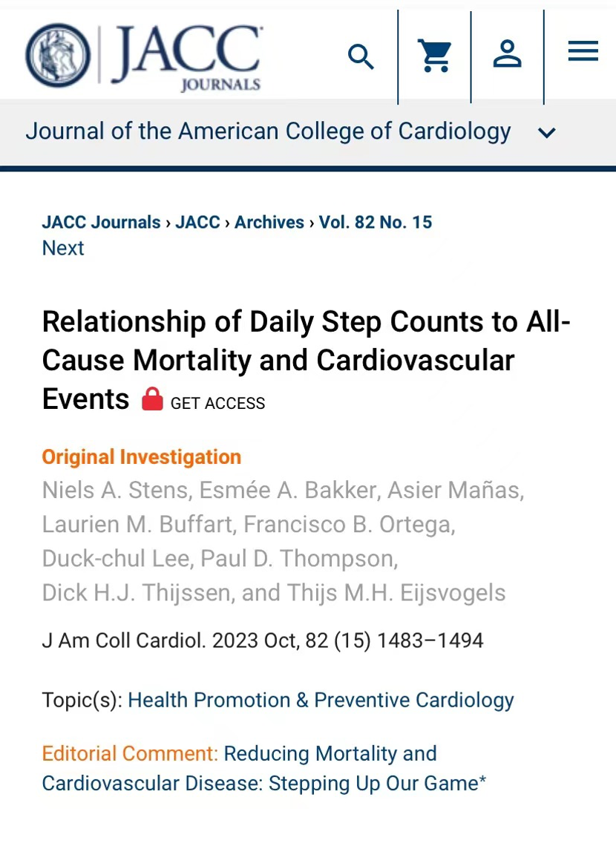Open the user account icon
This screenshot has height=852, width=616.
click(x=508, y=55)
